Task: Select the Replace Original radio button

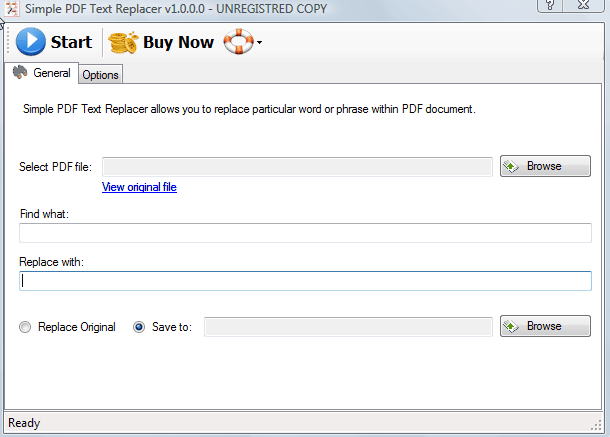Action: point(25,327)
